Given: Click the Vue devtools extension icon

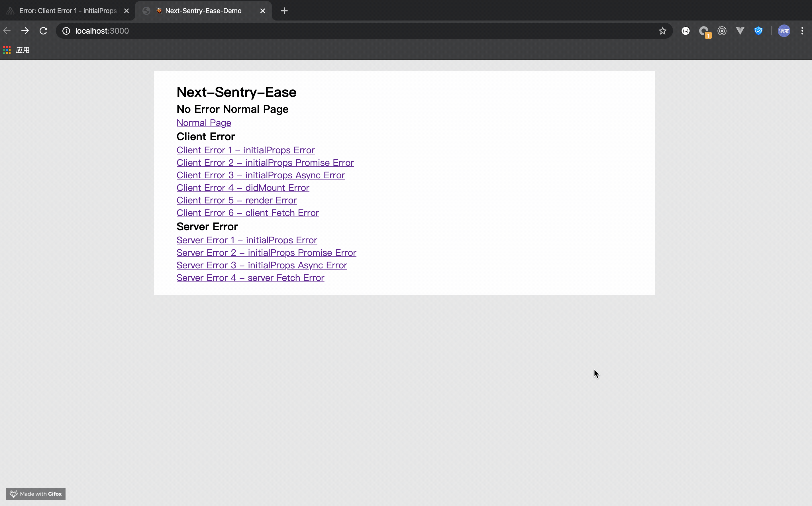Looking at the screenshot, I should [740, 31].
